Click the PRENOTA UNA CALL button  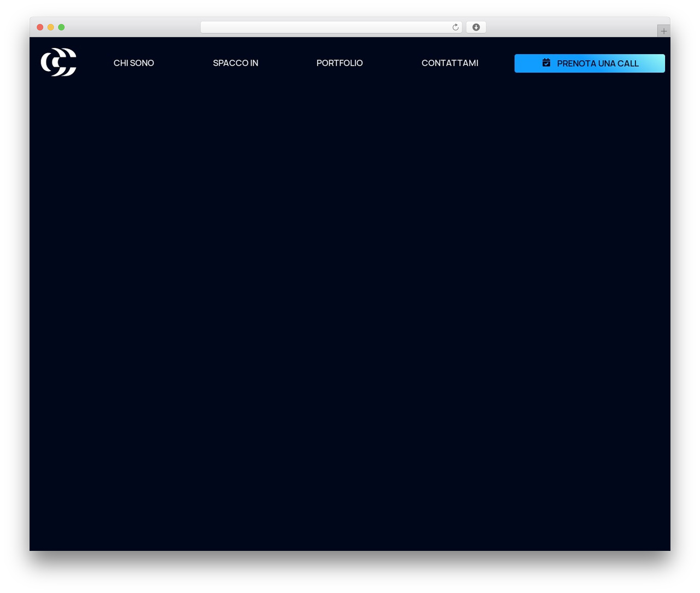coord(590,63)
